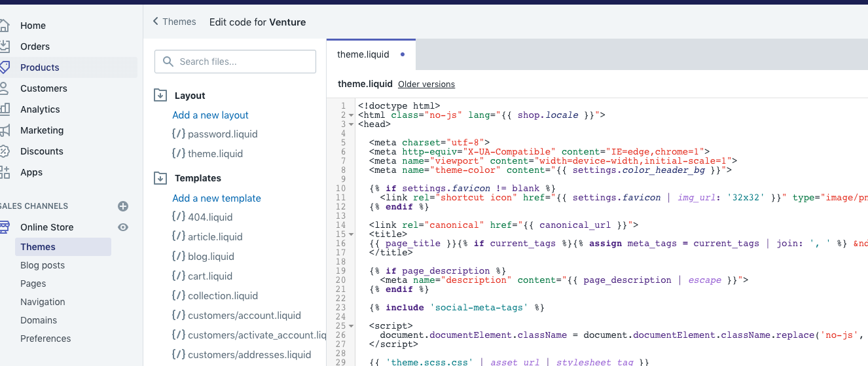Collapse the Templates folder
Viewport: 868px width, 366px height.
[x=160, y=178]
